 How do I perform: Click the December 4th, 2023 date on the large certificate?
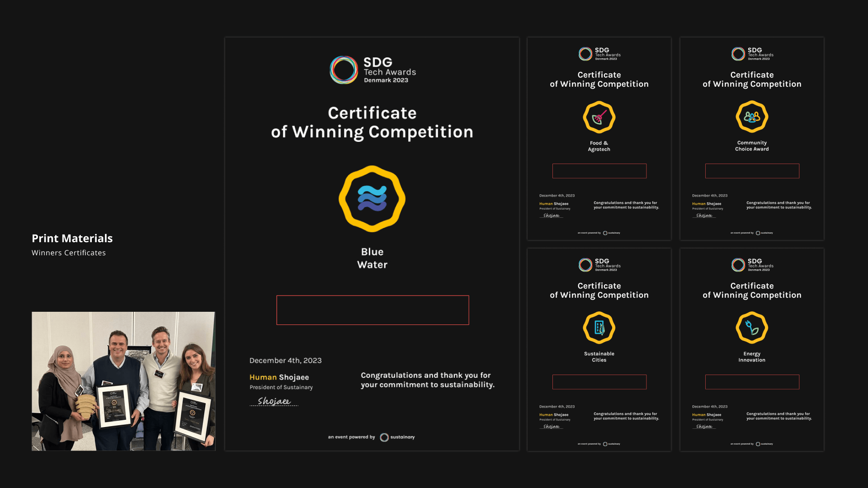[x=285, y=361]
